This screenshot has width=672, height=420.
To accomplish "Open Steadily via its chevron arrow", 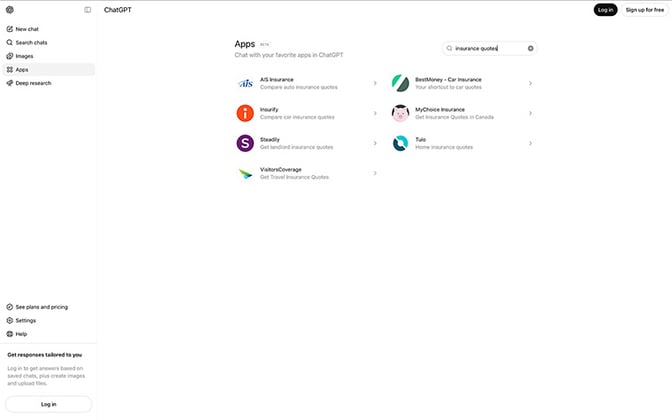I will click(x=375, y=143).
